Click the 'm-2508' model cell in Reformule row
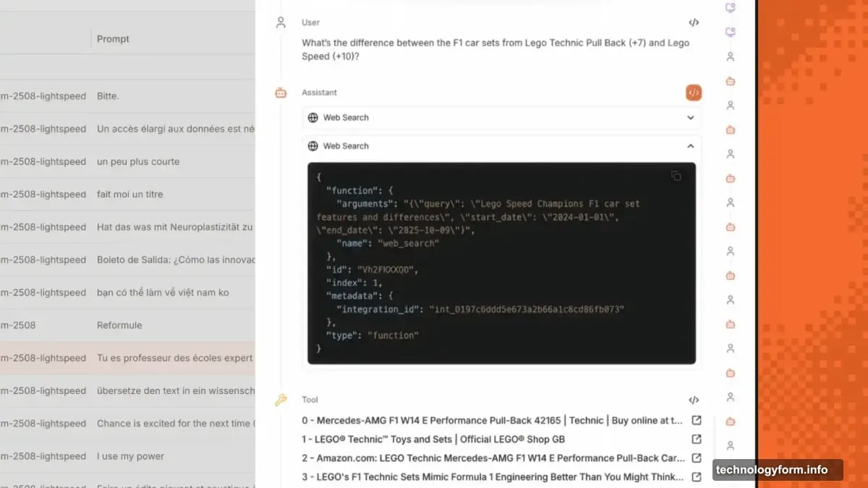Viewport: 868px width, 488px height. click(18, 325)
